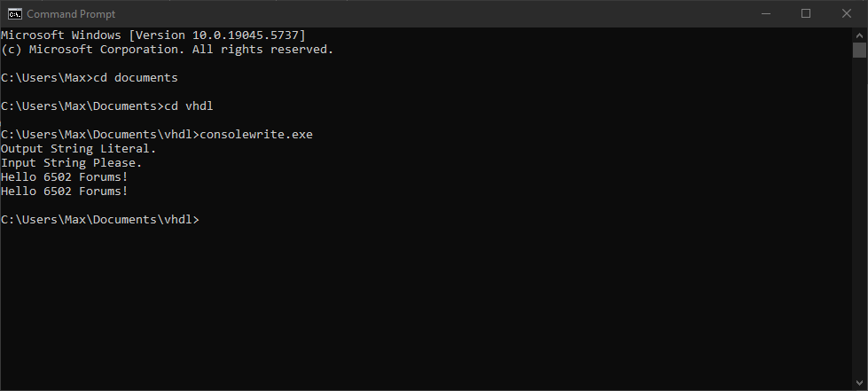Screen dimensions: 868x391
Task: Click the vertical scrollbar thumb
Action: pos(859,50)
